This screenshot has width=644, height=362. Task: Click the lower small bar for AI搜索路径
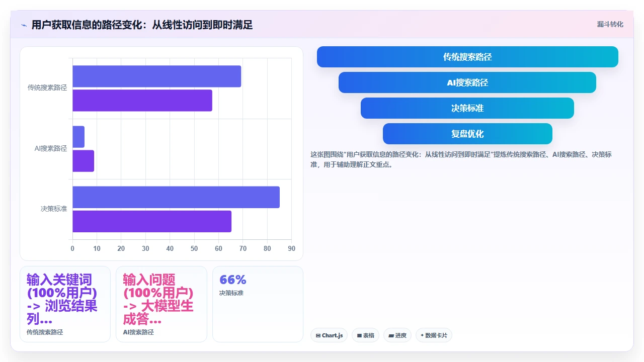tap(83, 161)
